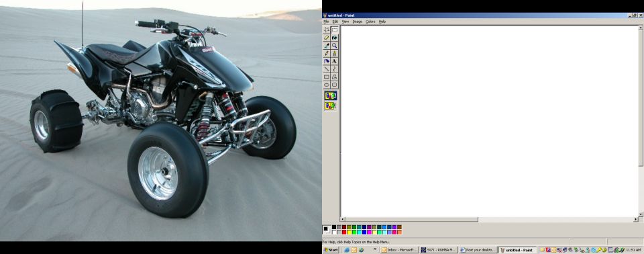This screenshot has height=254, width=644.
Task: Choose the Rounded Rectangle tool
Action: (x=334, y=85)
